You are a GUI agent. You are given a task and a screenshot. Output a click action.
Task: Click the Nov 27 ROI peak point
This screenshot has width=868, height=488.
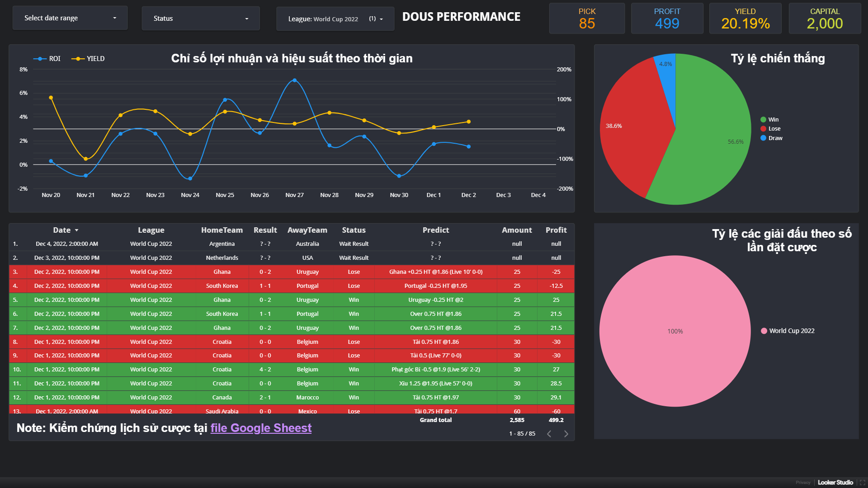[295, 80]
